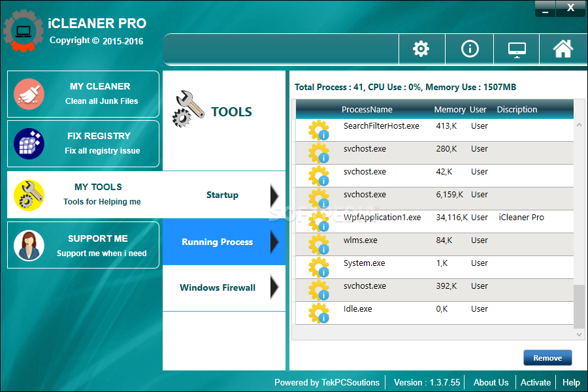Click the gear icon beside SearchFilterHost.exe

point(319,130)
